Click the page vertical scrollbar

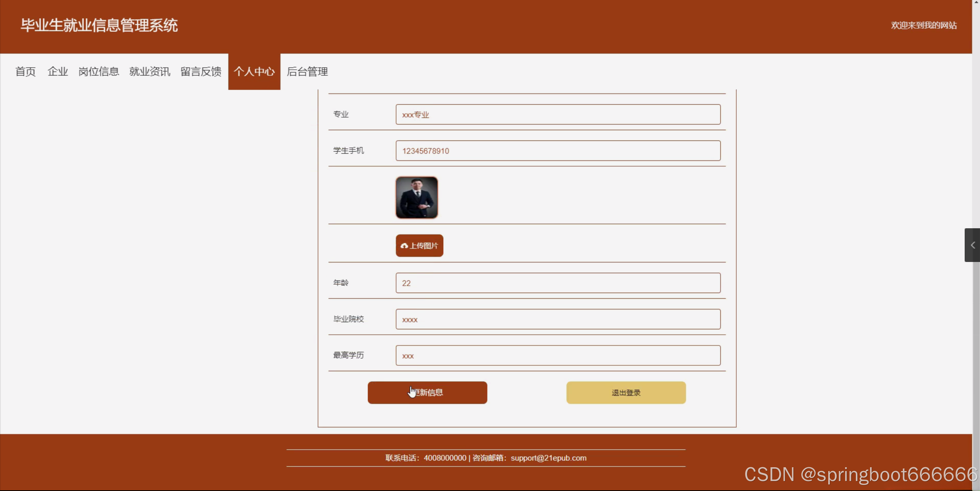[976, 345]
